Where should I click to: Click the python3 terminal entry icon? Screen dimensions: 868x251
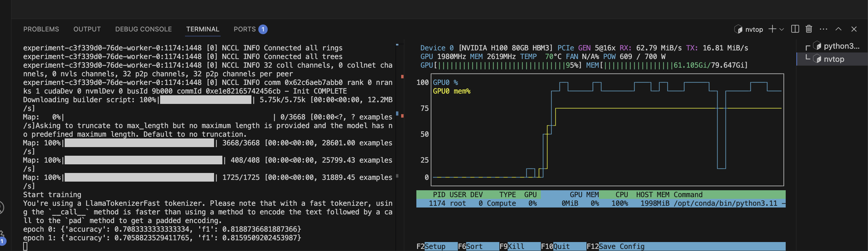(x=817, y=46)
